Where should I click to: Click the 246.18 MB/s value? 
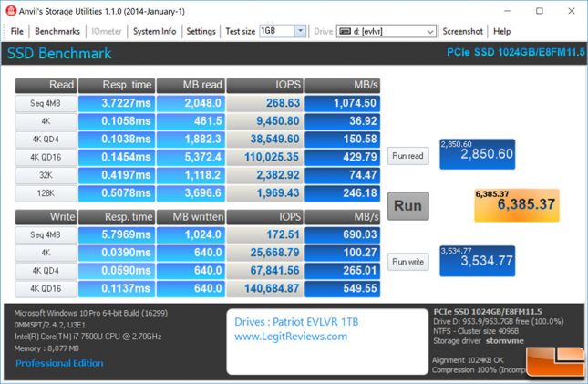(x=342, y=193)
